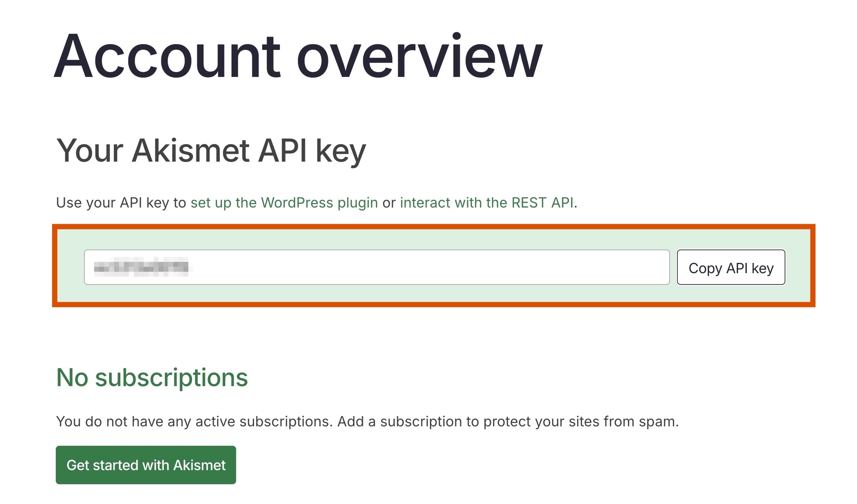Viewport: 857px width, 504px height.
Task: Click the 'Your Akismet API key' heading
Action: coord(211,151)
